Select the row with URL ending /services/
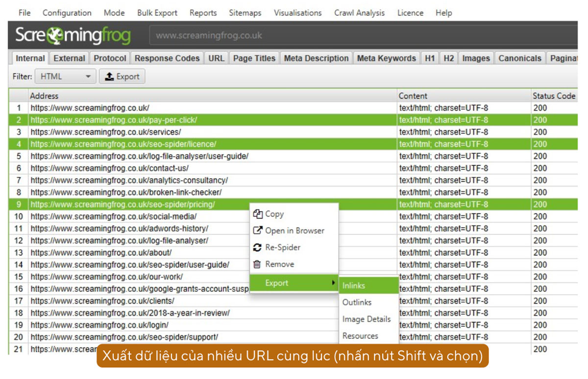 coord(293,132)
